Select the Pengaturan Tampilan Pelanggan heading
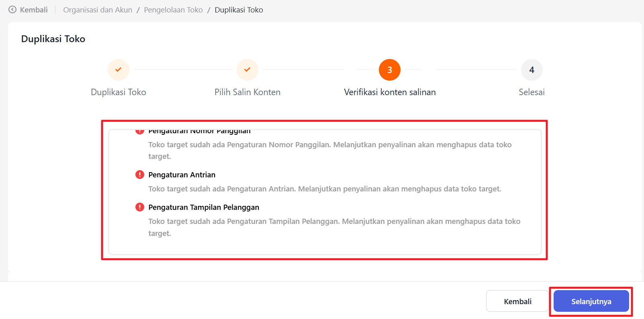This screenshot has width=644, height=319. tap(204, 207)
